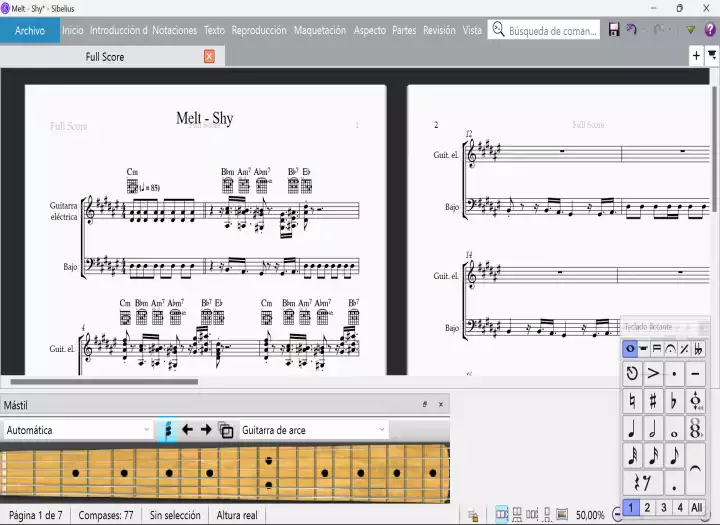Image resolution: width=720 pixels, height=525 pixels.
Task: Toggle panorama view icon in status bar
Action: click(562, 514)
